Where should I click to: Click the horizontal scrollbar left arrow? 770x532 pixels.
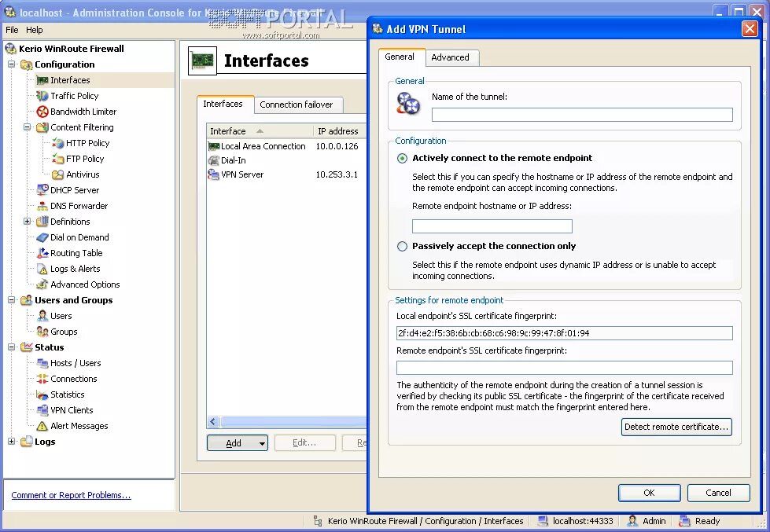213,421
